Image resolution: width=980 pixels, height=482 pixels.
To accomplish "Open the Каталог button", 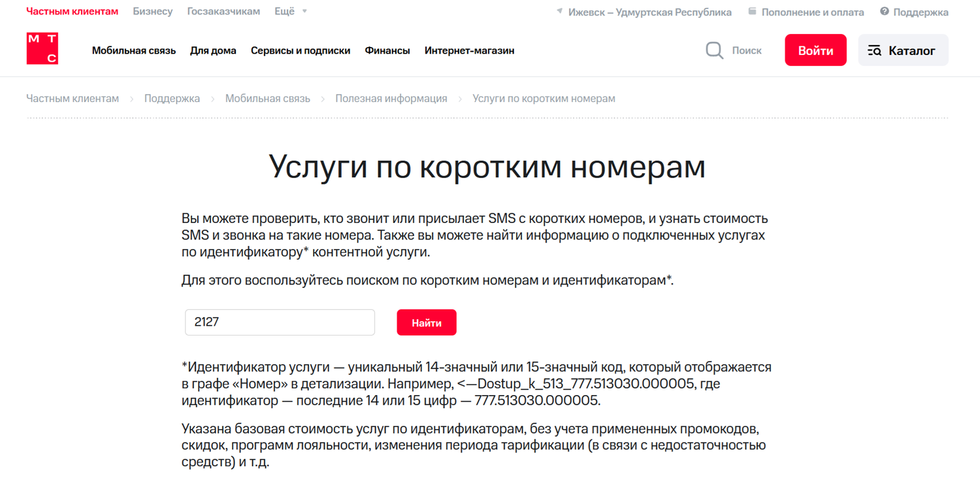I will point(903,50).
